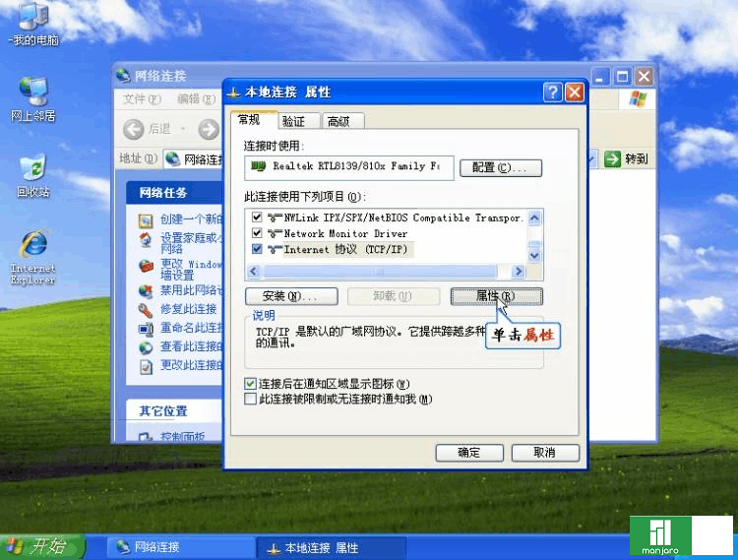Viewport: 738px width, 560px height.
Task: Click the 本地连接 属性 taskbar button
Action: pyautogui.click(x=332, y=548)
